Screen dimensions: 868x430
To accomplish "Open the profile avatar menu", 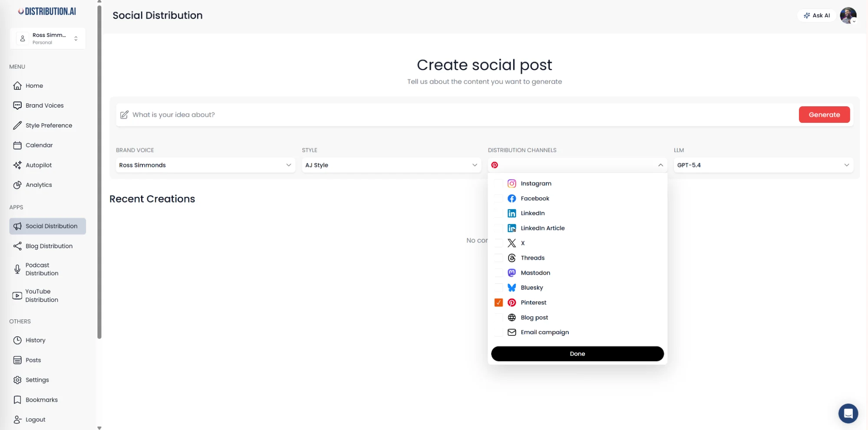I will [848, 15].
